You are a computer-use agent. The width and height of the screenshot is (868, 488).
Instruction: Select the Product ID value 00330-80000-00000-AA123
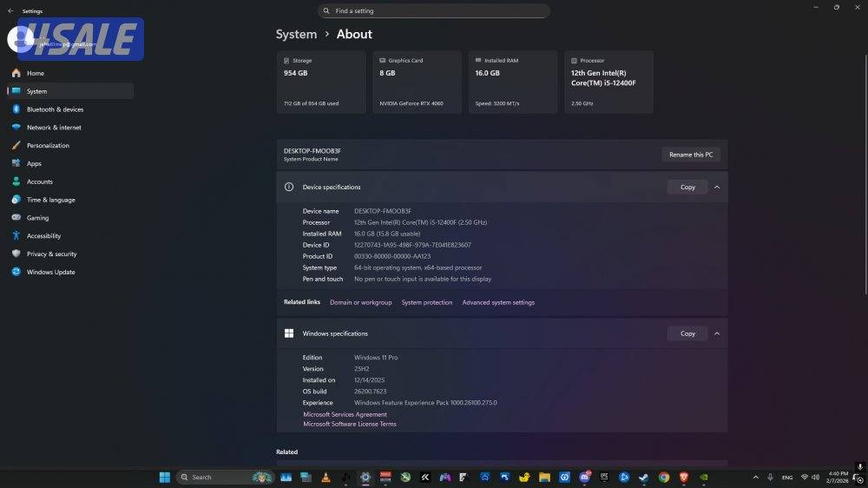coord(392,256)
